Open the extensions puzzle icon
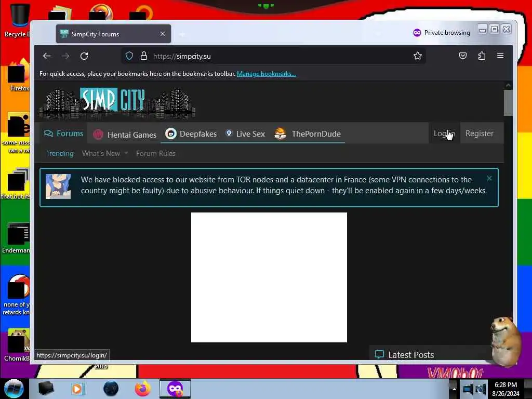532x399 pixels. [482, 56]
